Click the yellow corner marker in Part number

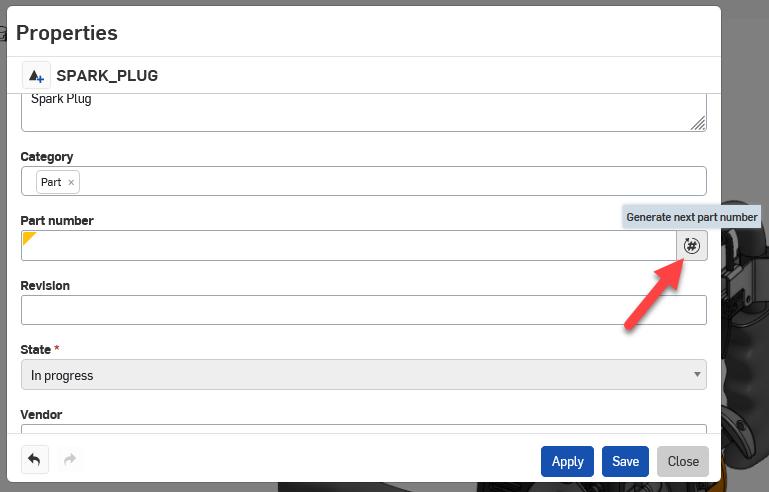pyautogui.click(x=28, y=237)
